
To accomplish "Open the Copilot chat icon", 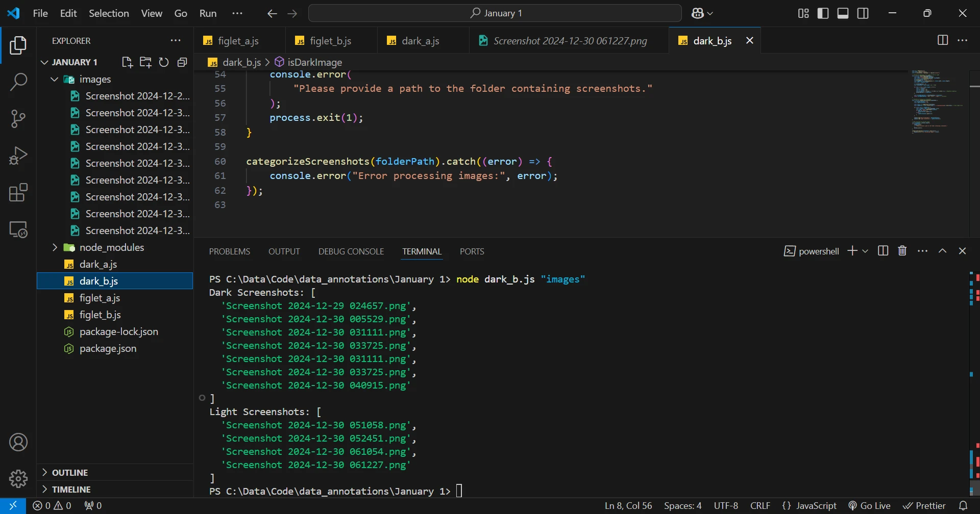I will [698, 13].
